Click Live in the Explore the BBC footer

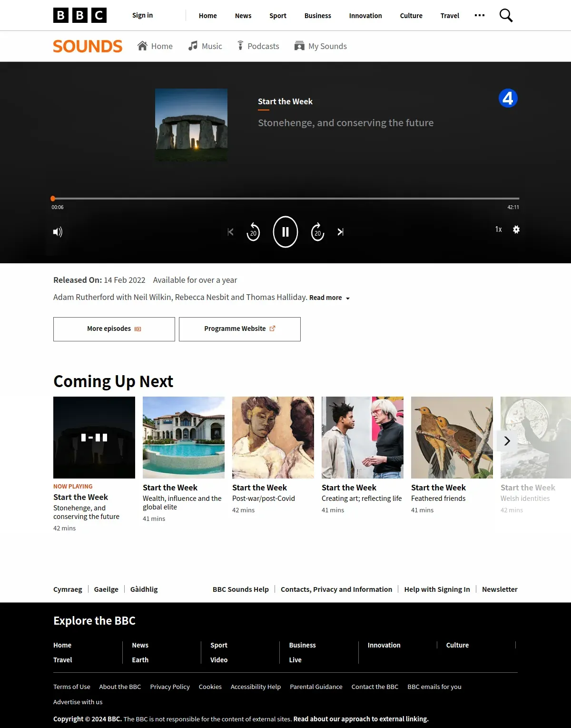coord(295,660)
